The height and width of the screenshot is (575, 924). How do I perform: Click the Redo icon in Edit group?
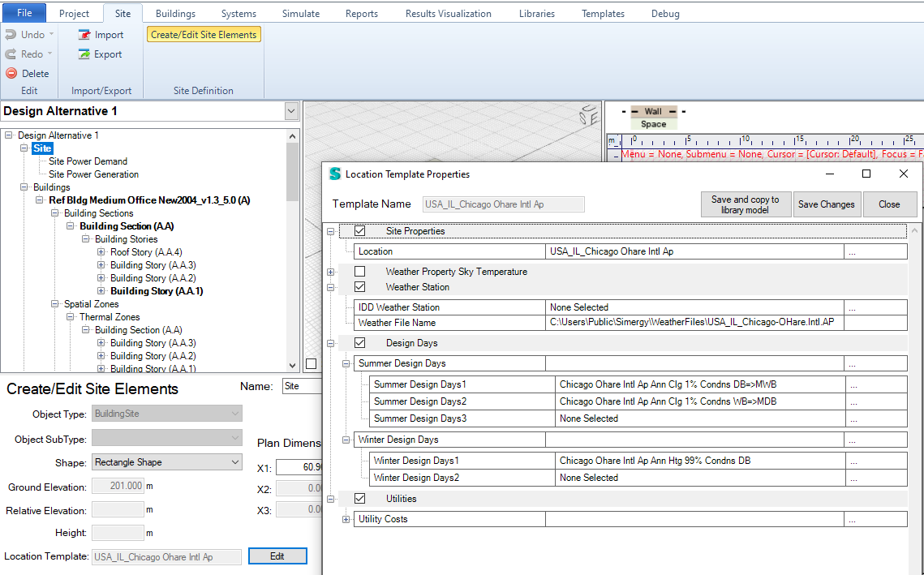11,54
